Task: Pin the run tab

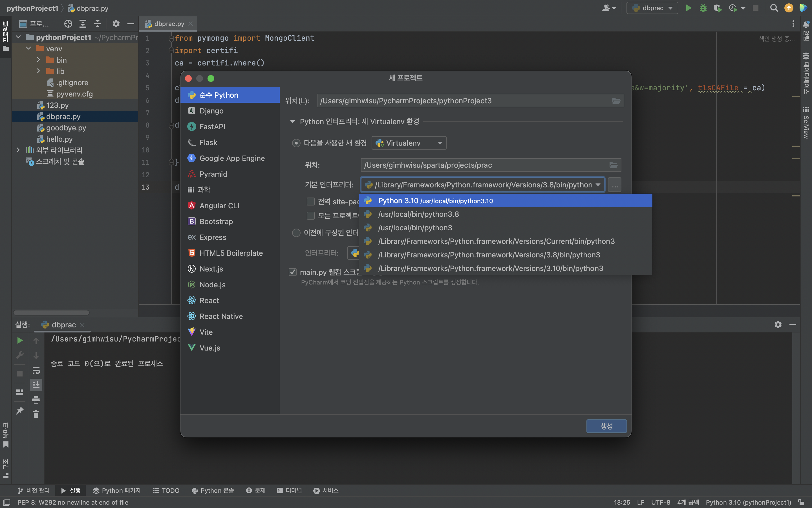Action: click(20, 411)
